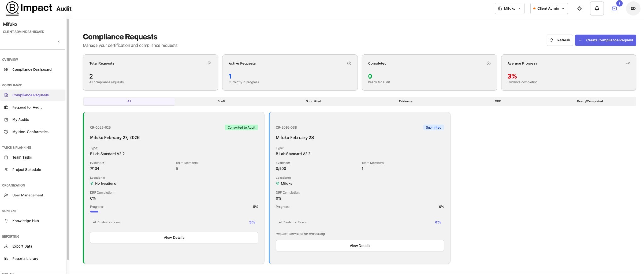Go to My Audits page
Viewport: 644px width, 274px height.
(x=33, y=119)
